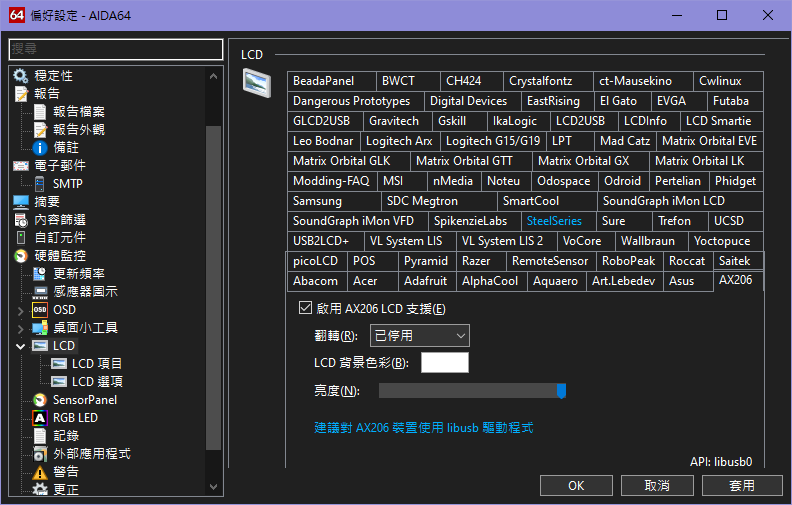Viewport: 792px width, 505px height.
Task: Click the 更正 gear icon
Action: [40, 489]
